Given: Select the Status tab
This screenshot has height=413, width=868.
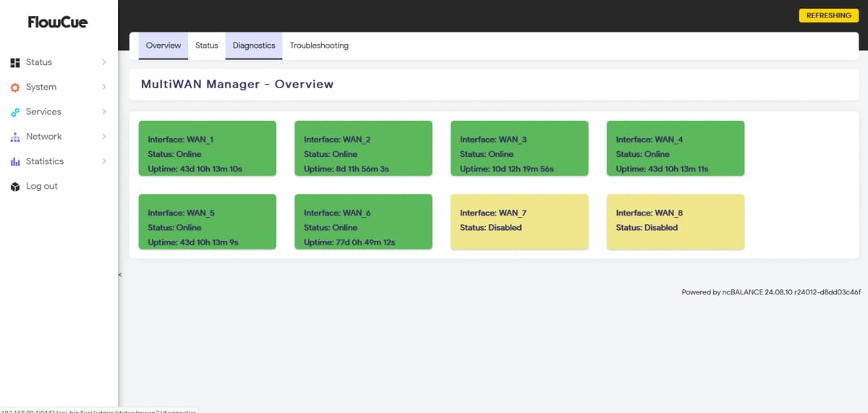Looking at the screenshot, I should pyautogui.click(x=207, y=46).
